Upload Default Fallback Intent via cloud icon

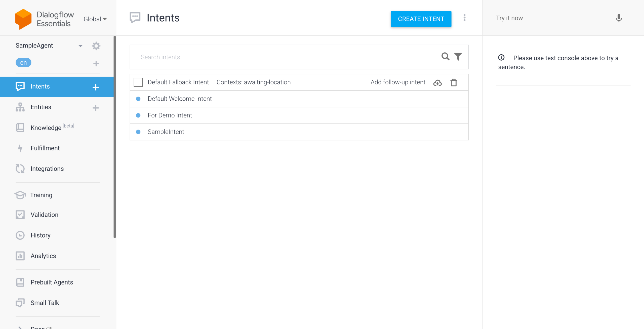pyautogui.click(x=438, y=82)
